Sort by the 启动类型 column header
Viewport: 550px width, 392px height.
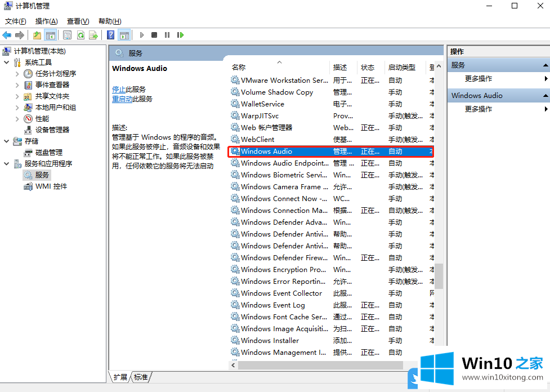coord(405,67)
